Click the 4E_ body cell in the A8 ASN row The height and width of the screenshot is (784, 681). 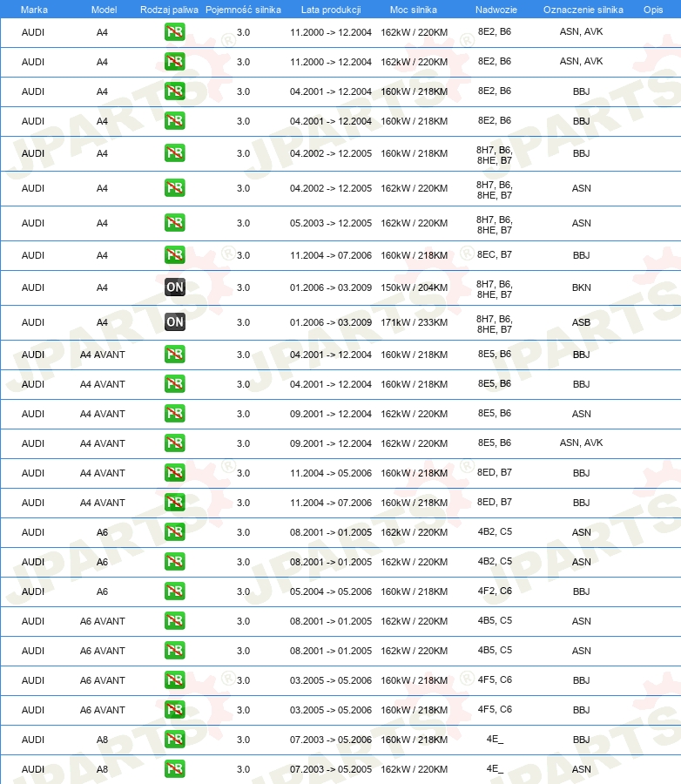[x=495, y=768]
